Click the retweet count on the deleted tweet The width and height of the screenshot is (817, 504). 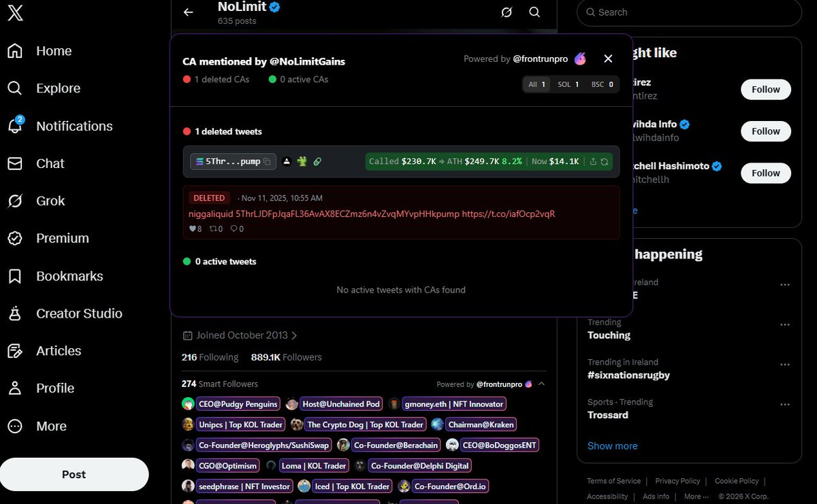(x=216, y=229)
